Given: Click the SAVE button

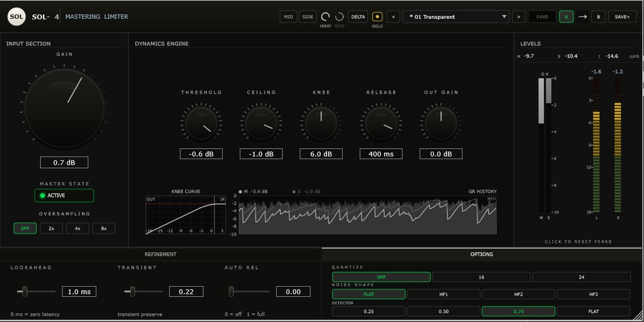Looking at the screenshot, I should [x=542, y=17].
